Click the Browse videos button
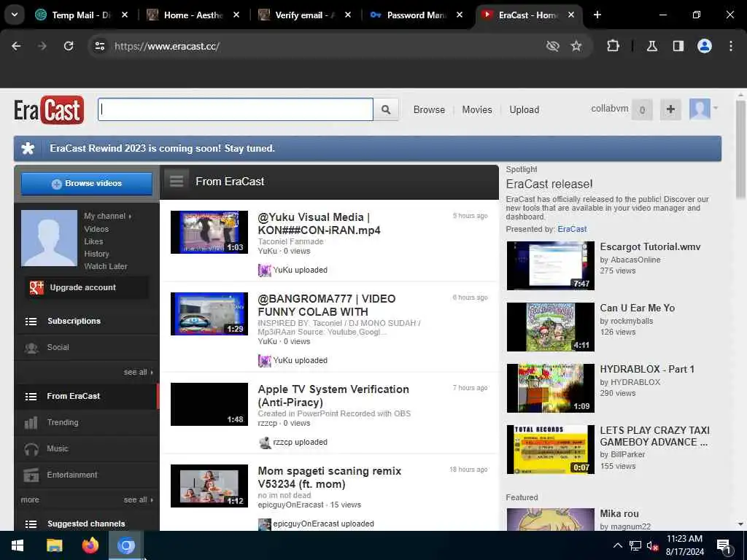 (x=87, y=183)
